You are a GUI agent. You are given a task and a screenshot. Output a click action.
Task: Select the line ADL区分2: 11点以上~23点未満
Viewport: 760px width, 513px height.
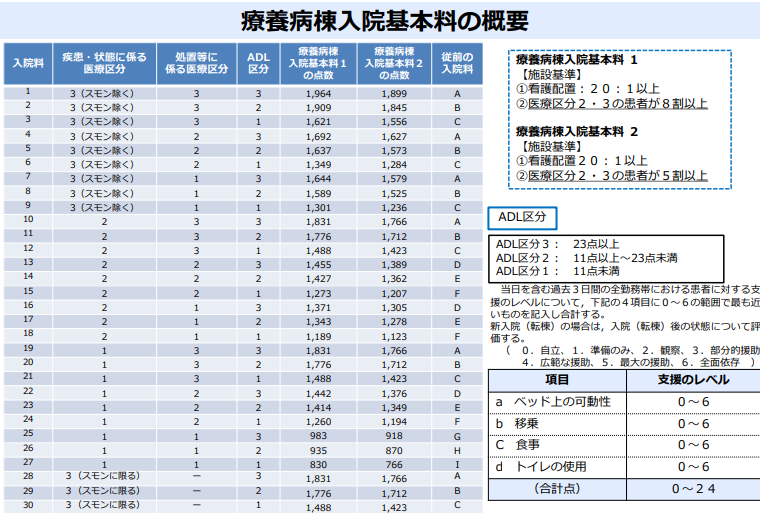(x=586, y=257)
